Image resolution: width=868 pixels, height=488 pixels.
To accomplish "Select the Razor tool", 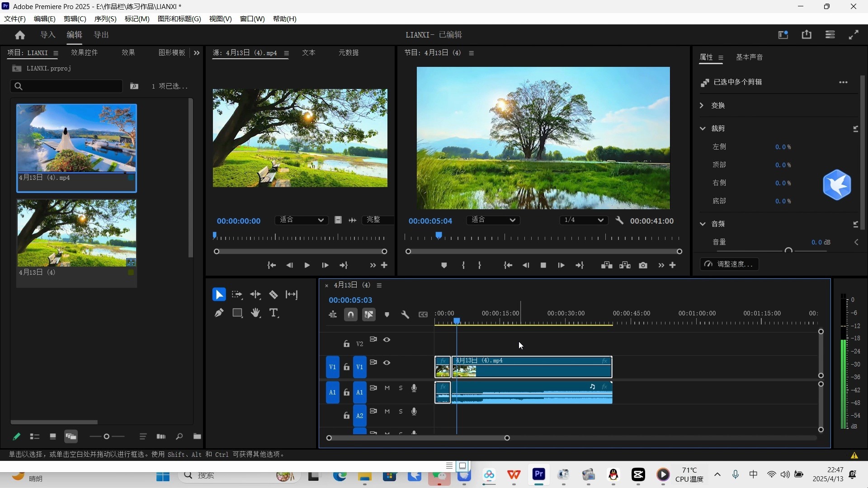I will (x=274, y=295).
